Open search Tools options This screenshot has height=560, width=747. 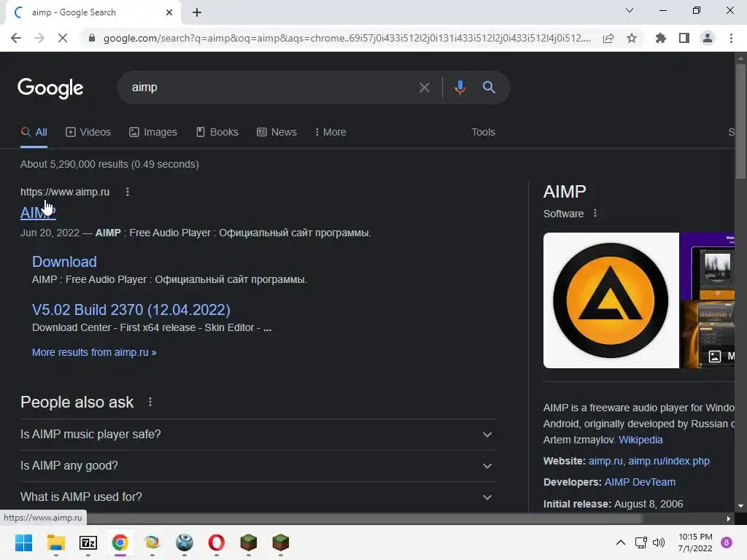point(483,133)
